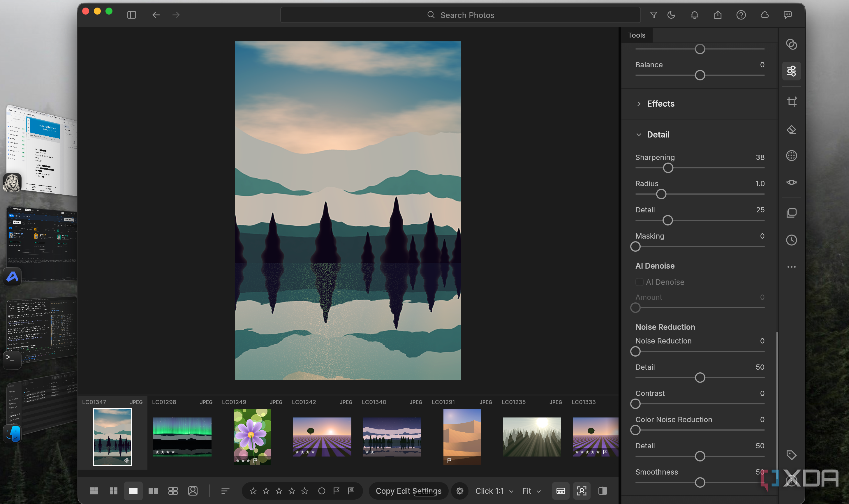
Task: Click the cloud sync icon
Action: pyautogui.click(x=765, y=15)
